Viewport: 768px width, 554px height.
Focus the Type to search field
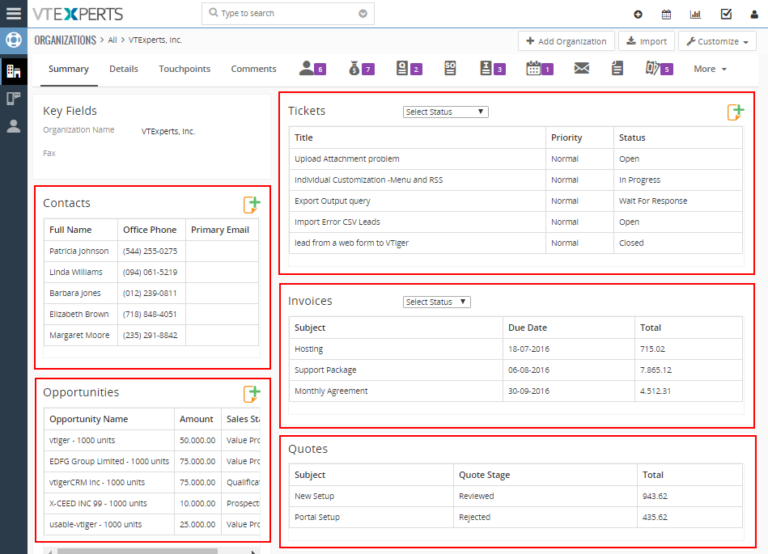point(288,13)
